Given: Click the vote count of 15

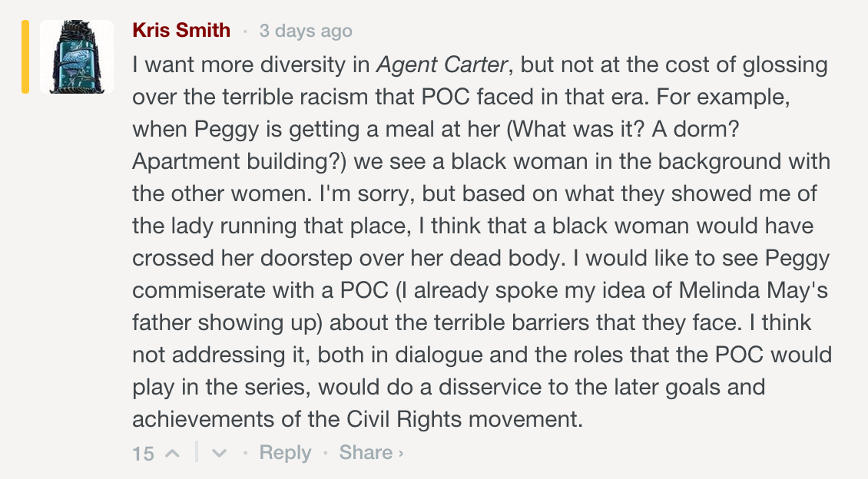Looking at the screenshot, I should tap(143, 454).
